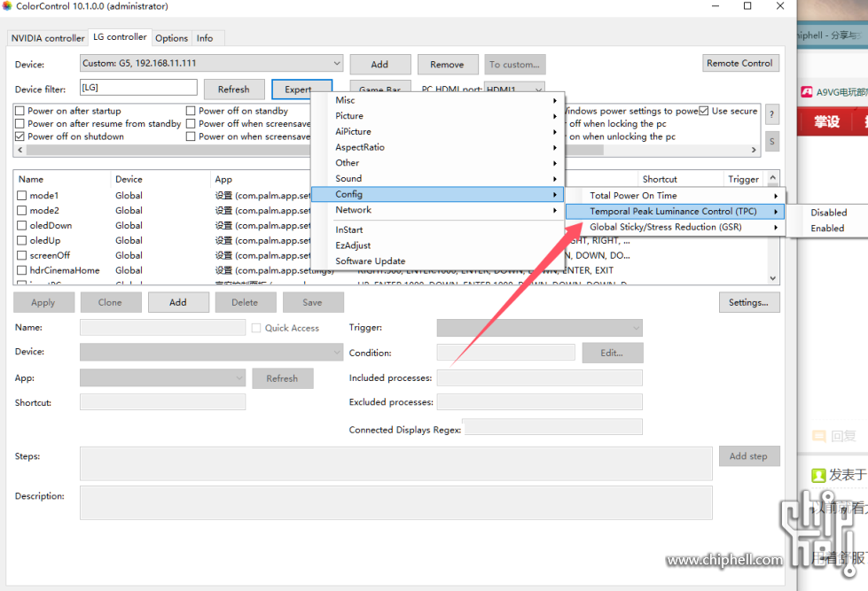Expand the AiPicture submenu
This screenshot has width=868, height=591.
click(437, 131)
